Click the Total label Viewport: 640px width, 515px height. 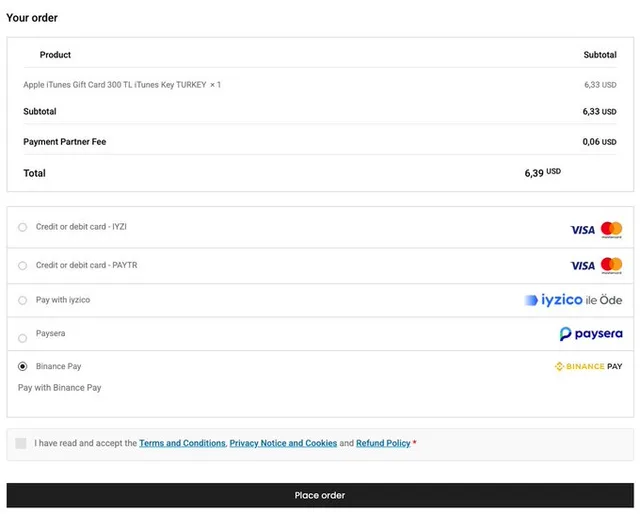34,173
